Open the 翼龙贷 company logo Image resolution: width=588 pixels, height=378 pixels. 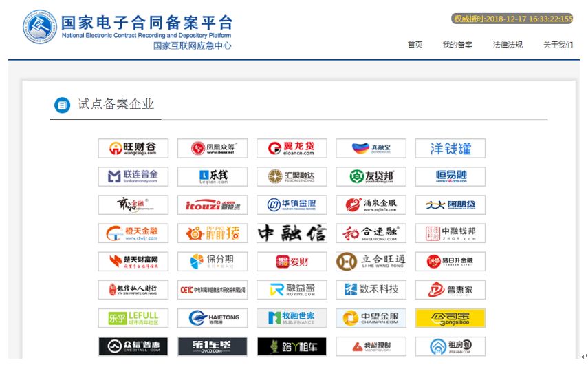[x=292, y=148]
